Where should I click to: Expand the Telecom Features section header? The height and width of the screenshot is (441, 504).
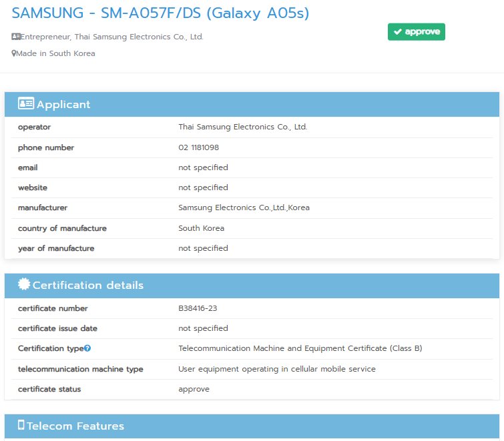coord(252,426)
